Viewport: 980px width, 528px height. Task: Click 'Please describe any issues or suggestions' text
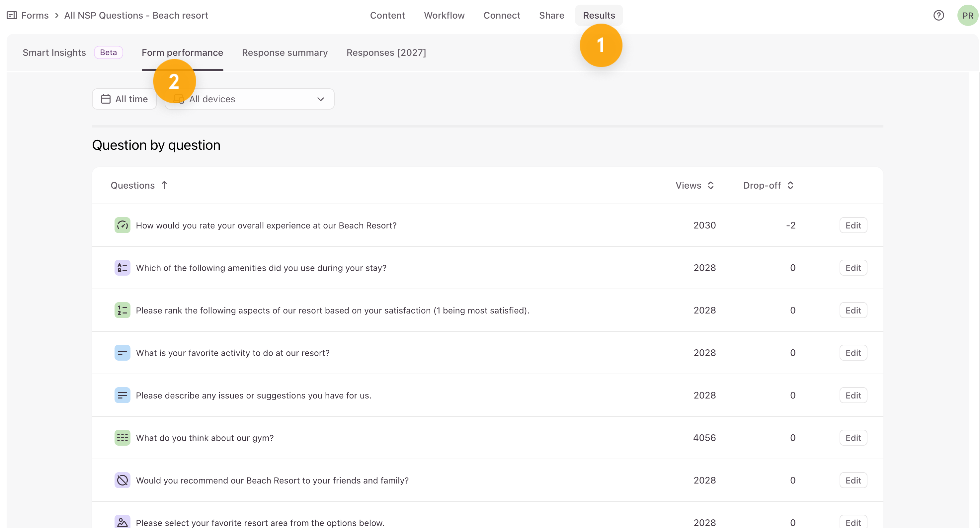point(254,396)
